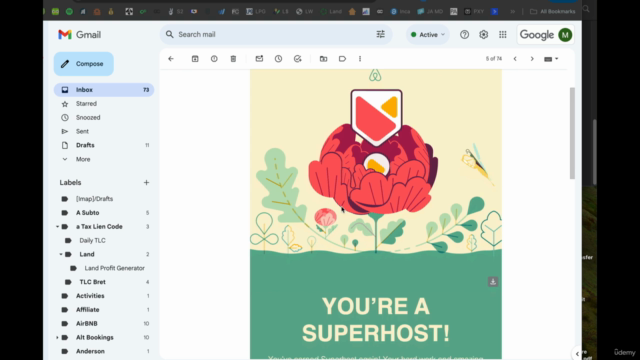Open Gmail settings gear
Viewport: 640px width, 360px height.
pos(484,35)
